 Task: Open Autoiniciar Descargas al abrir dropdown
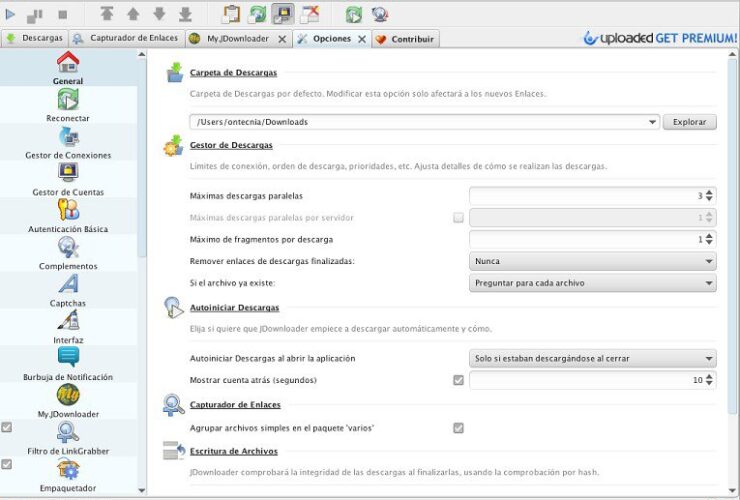click(593, 358)
